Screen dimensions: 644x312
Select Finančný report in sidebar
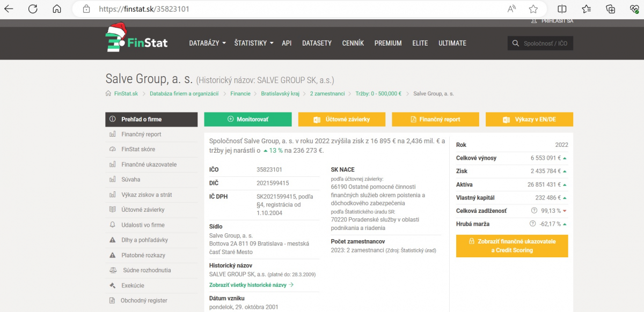tap(141, 135)
